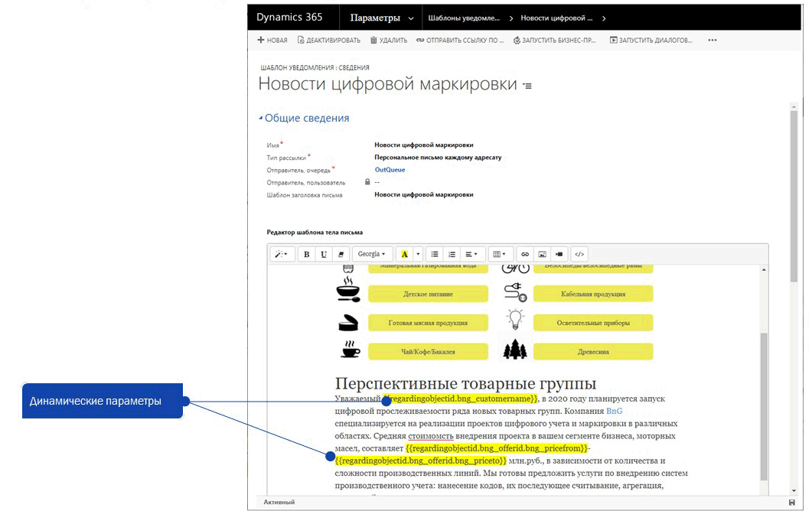The height and width of the screenshot is (511, 812).
Task: Open the OutQueue sender queue link
Action: click(389, 169)
